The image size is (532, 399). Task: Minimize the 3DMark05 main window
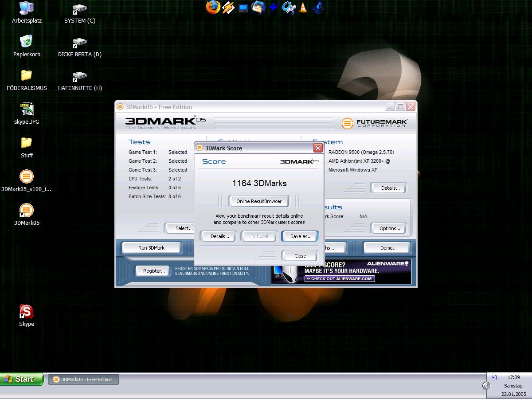point(390,107)
